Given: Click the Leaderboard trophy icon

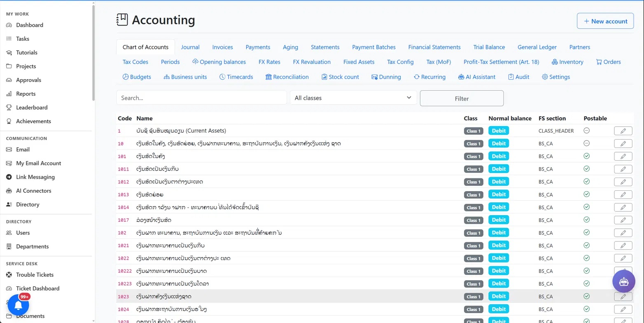Looking at the screenshot, I should (x=9, y=108).
